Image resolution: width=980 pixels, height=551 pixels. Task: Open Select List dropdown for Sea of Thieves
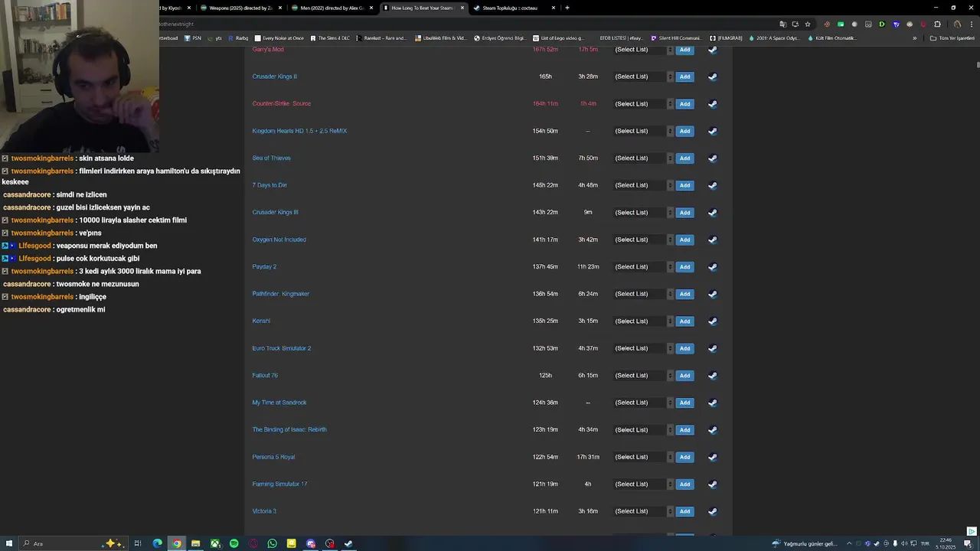coord(643,158)
